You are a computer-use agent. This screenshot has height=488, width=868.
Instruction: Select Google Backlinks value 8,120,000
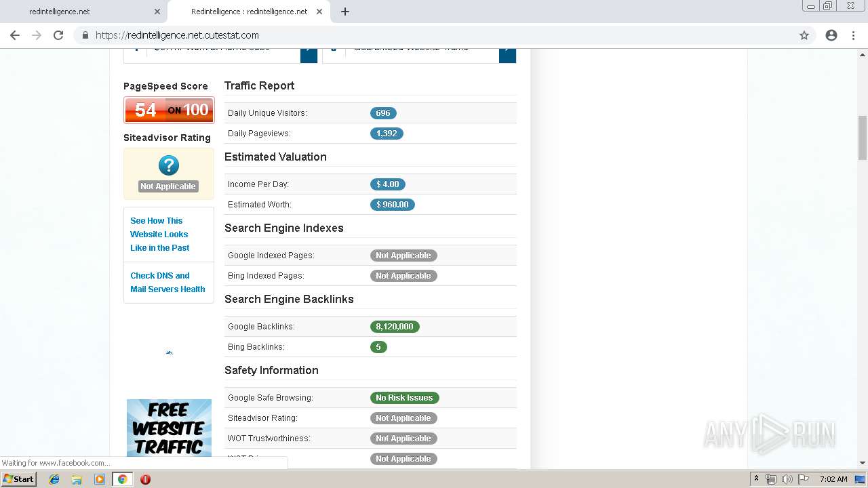(395, 327)
